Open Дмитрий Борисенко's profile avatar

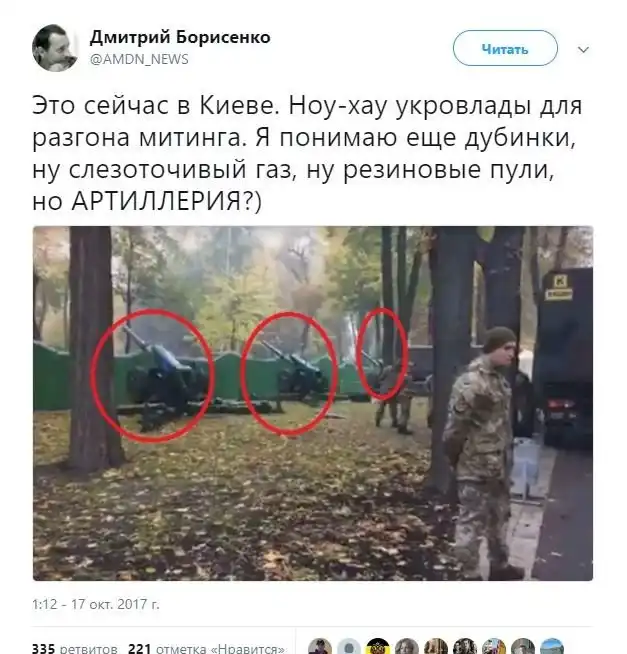click(55, 48)
